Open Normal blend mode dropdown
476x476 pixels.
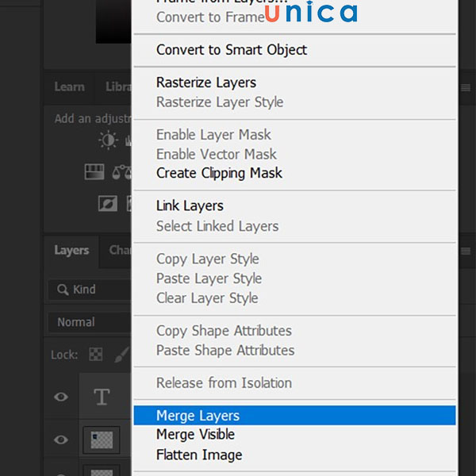[90, 322]
